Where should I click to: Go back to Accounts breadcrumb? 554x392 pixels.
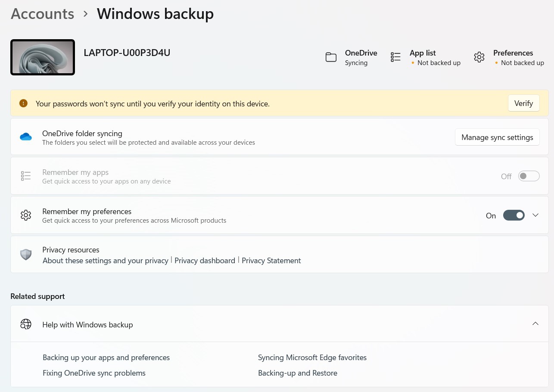(x=42, y=14)
